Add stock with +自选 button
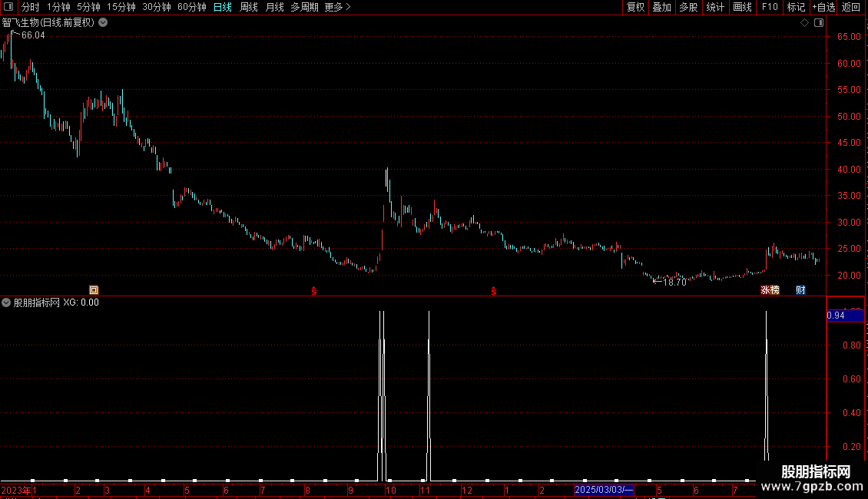The image size is (868, 499). click(823, 7)
